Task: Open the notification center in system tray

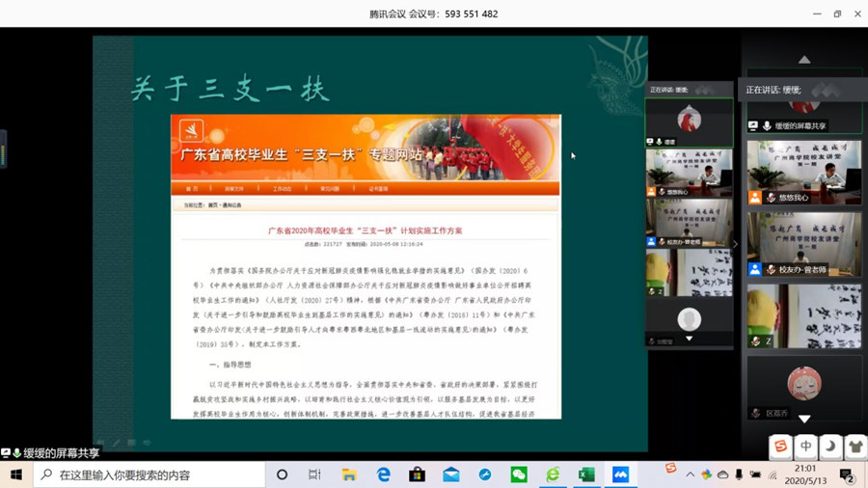Action: (847, 474)
